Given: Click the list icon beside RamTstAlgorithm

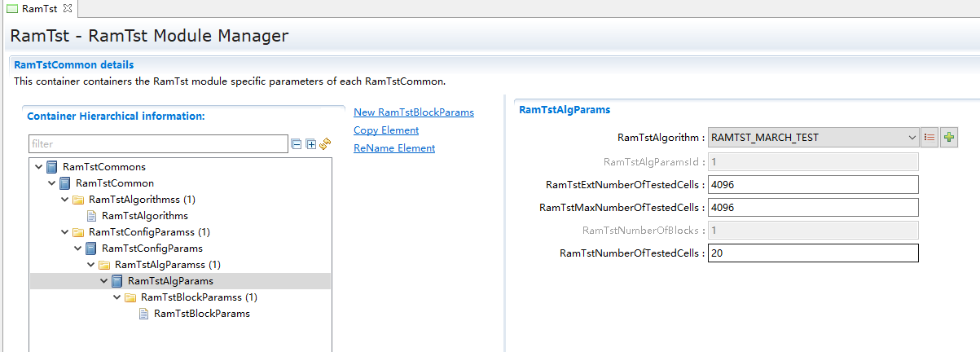Looking at the screenshot, I should [929, 138].
